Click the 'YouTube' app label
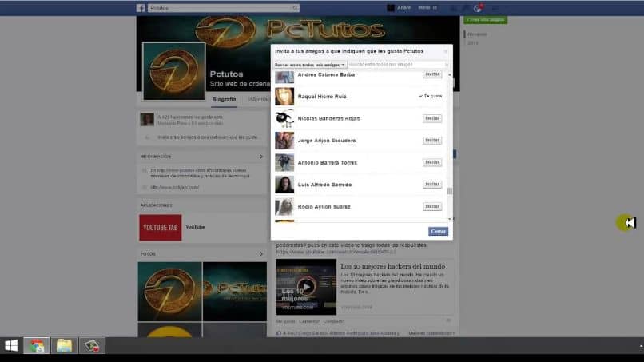The image size is (644, 362). point(195,227)
